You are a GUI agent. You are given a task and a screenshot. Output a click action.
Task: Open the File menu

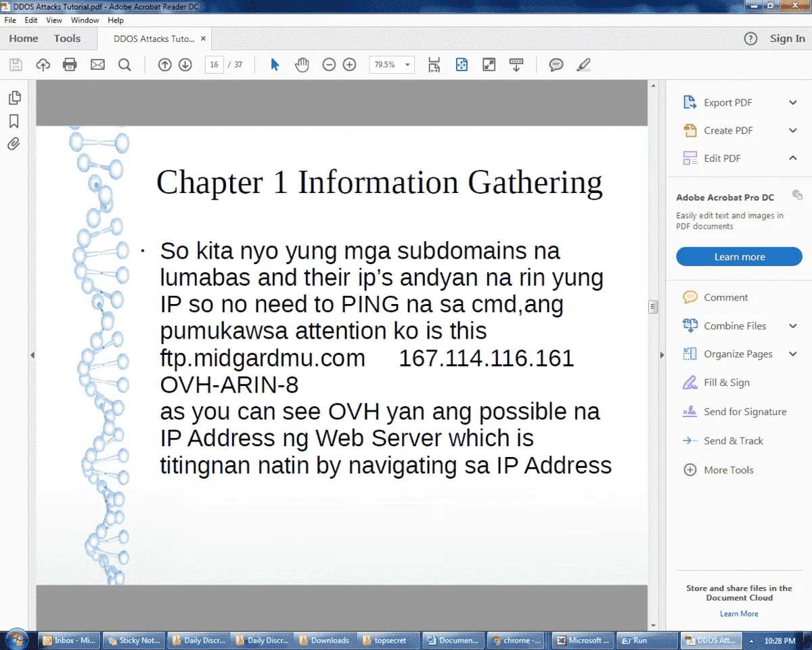[10, 20]
